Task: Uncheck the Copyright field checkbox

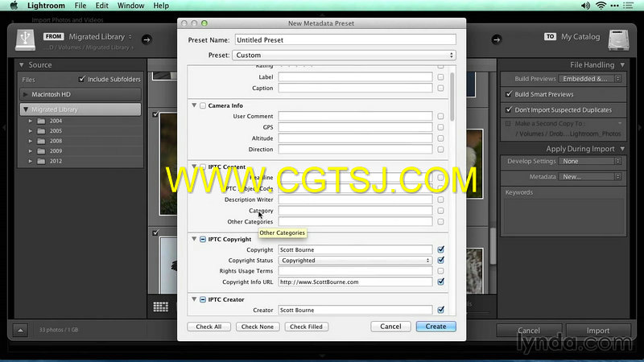Action: coord(440,249)
